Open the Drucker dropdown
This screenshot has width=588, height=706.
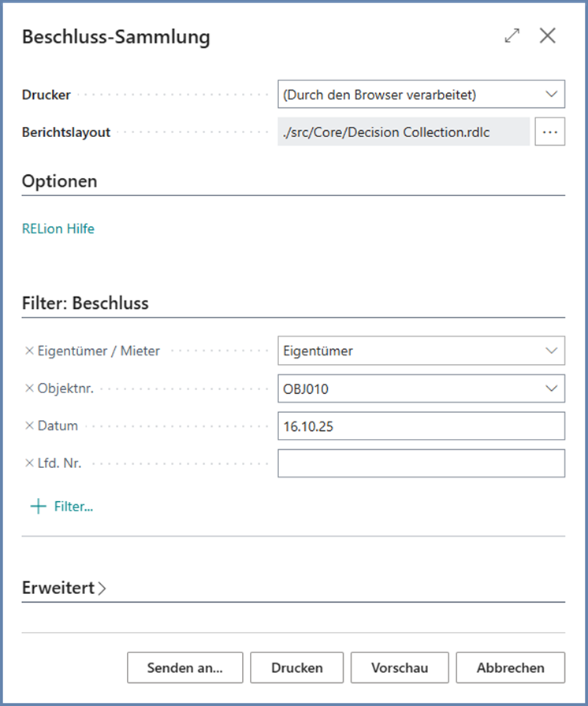(x=550, y=95)
